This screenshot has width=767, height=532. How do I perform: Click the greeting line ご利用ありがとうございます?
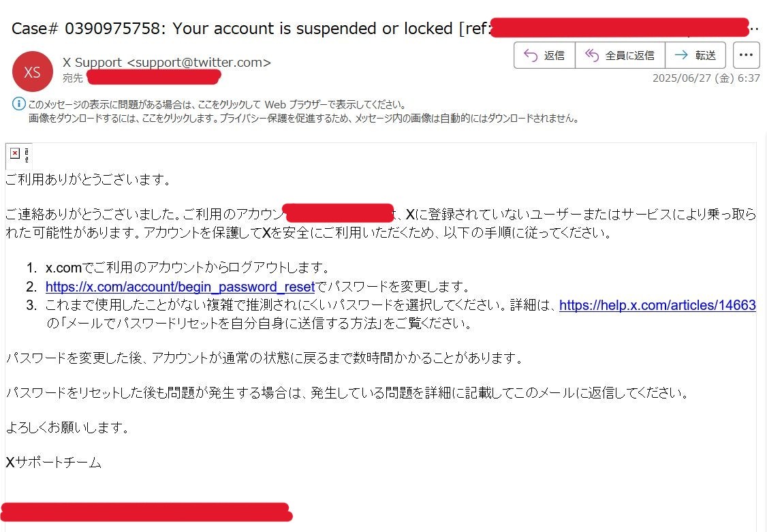click(x=87, y=180)
